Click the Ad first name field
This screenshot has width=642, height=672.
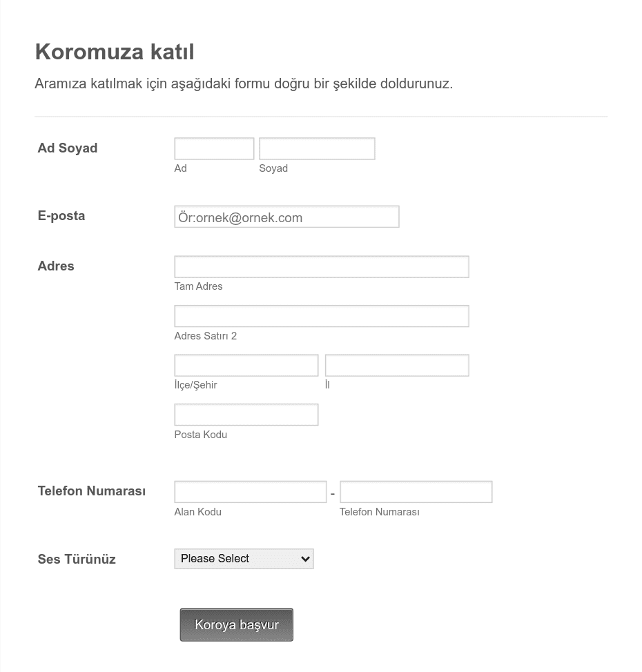point(214,149)
